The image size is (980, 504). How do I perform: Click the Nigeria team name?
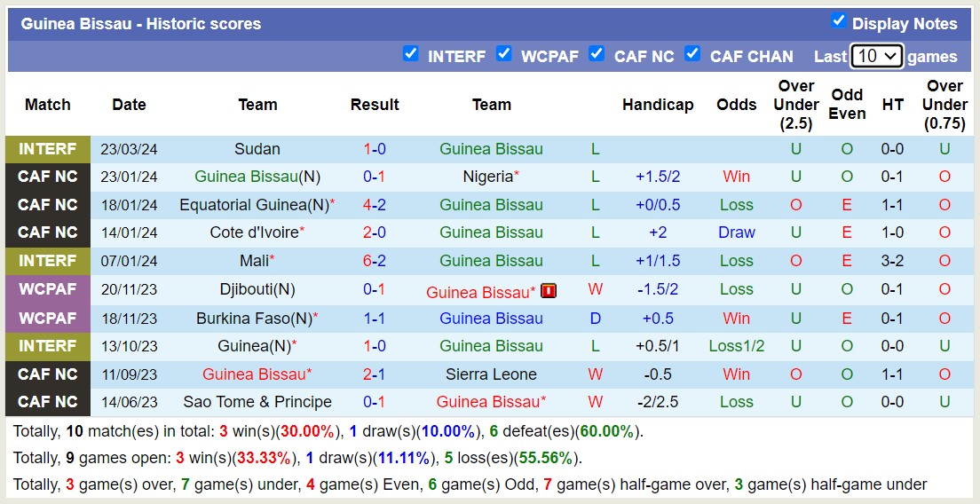point(488,177)
